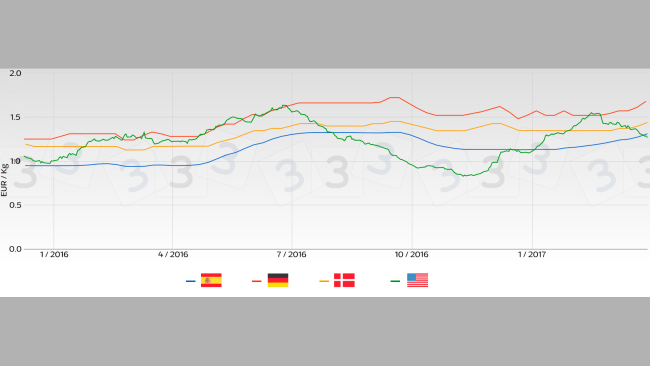Viewport: 650px width, 366px height.
Task: Click the green line legend marker
Action: [395, 281]
